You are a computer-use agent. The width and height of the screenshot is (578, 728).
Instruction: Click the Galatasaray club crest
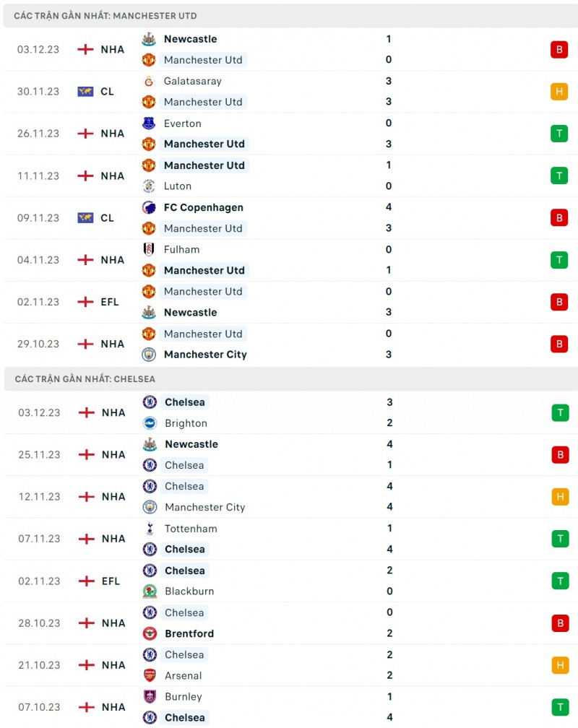click(x=149, y=81)
